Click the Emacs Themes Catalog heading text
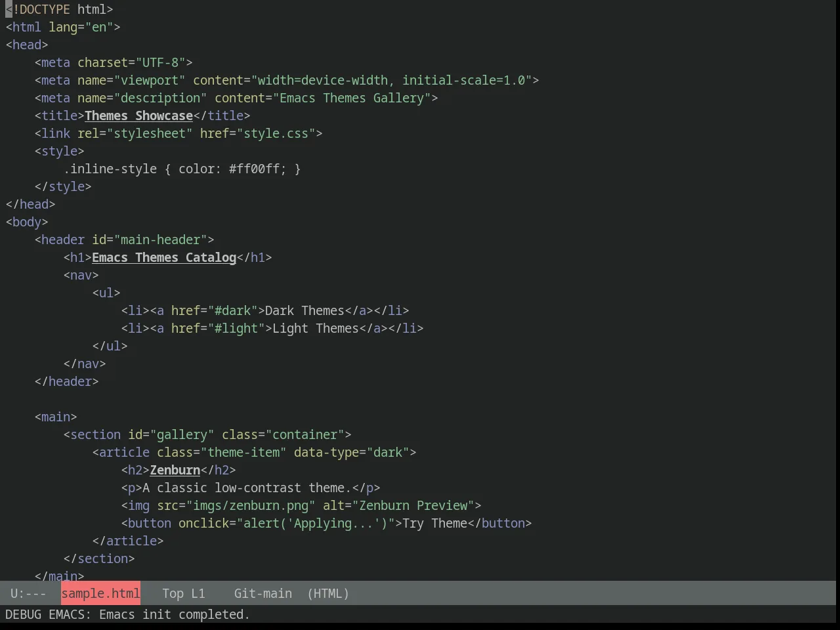The width and height of the screenshot is (840, 630). (x=164, y=257)
